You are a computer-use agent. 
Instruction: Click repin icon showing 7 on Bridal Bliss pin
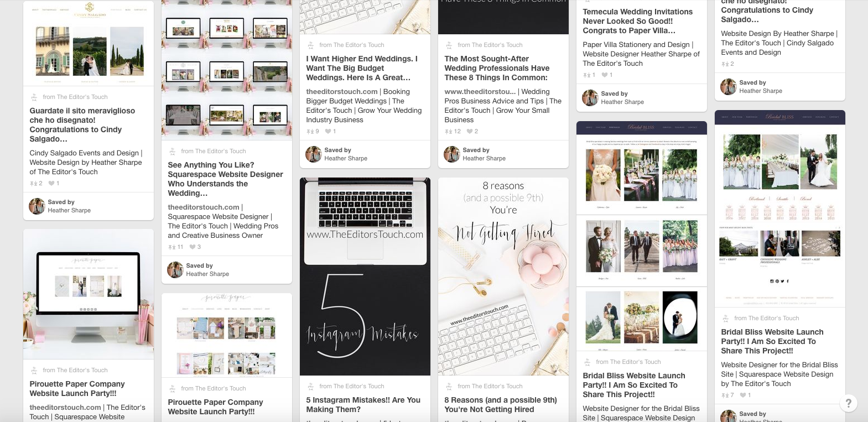725,395
